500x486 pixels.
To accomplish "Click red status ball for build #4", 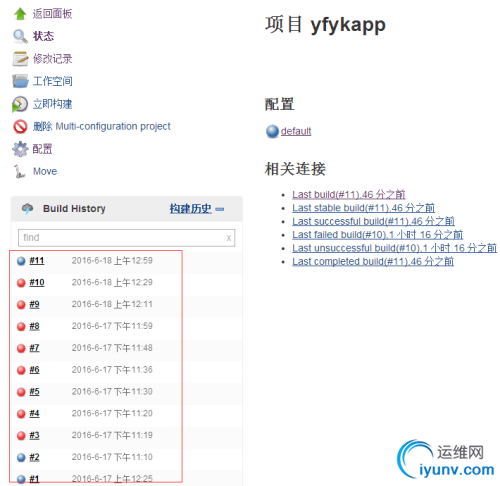I will point(21,414).
